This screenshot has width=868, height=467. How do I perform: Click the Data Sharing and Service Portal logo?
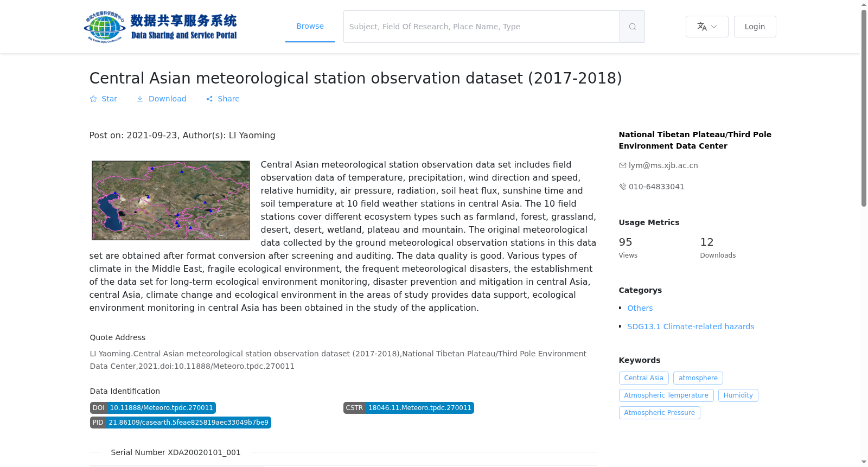click(x=161, y=27)
